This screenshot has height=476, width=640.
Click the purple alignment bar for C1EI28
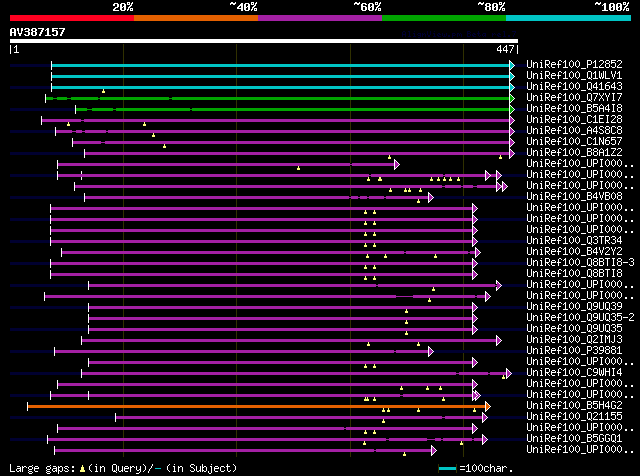(275, 120)
